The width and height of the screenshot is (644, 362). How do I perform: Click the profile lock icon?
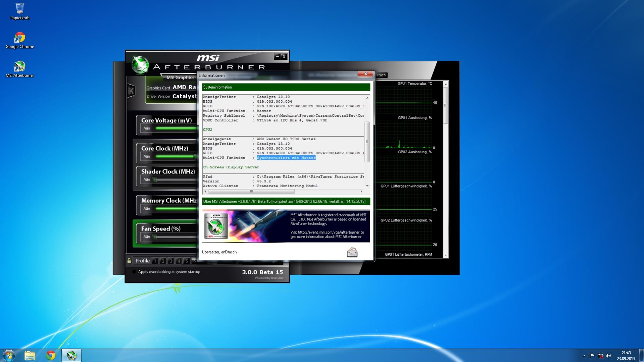pos(129,261)
